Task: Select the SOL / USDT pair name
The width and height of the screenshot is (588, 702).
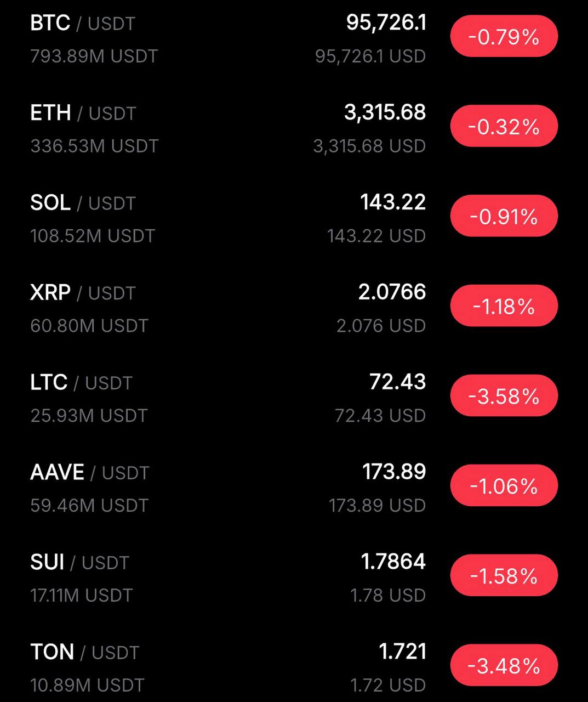Action: pyautogui.click(x=82, y=203)
